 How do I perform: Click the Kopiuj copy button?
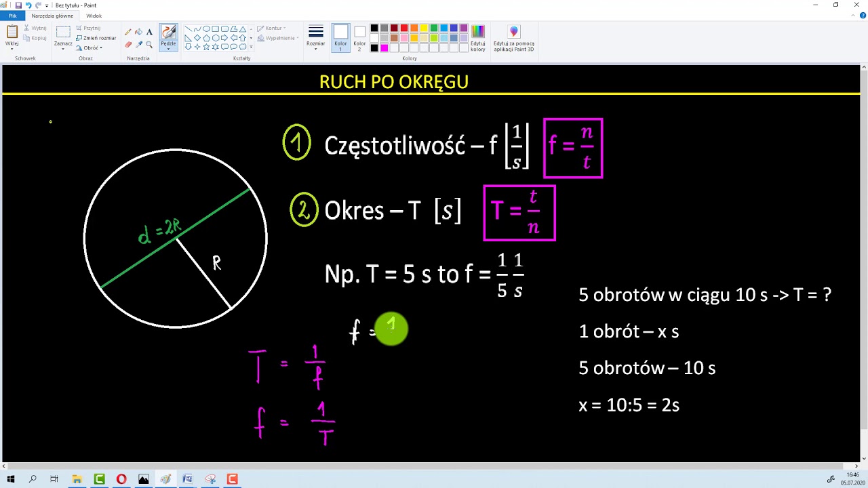(35, 38)
